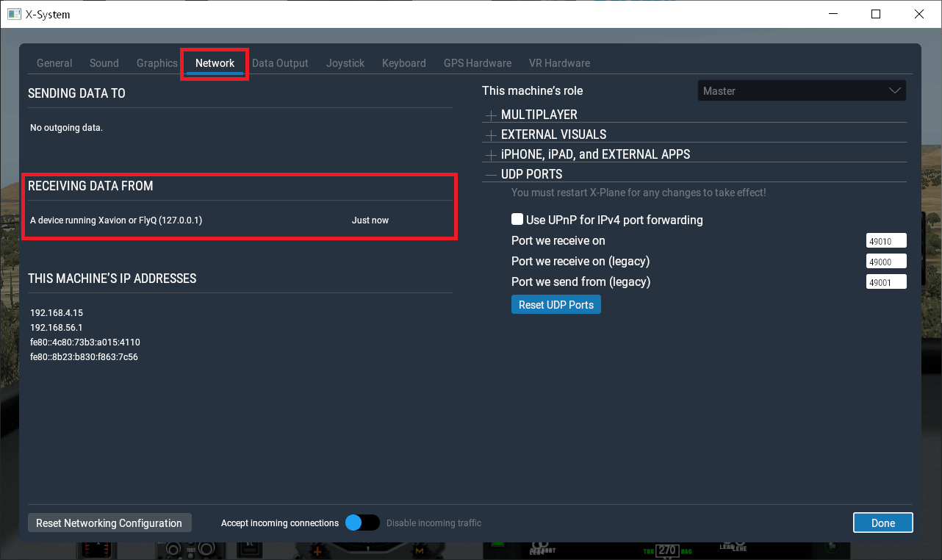Expand iPHONE, iPAD, and EXTERNAL APPS section
Viewport: 942px width, 560px height.
pyautogui.click(x=491, y=155)
